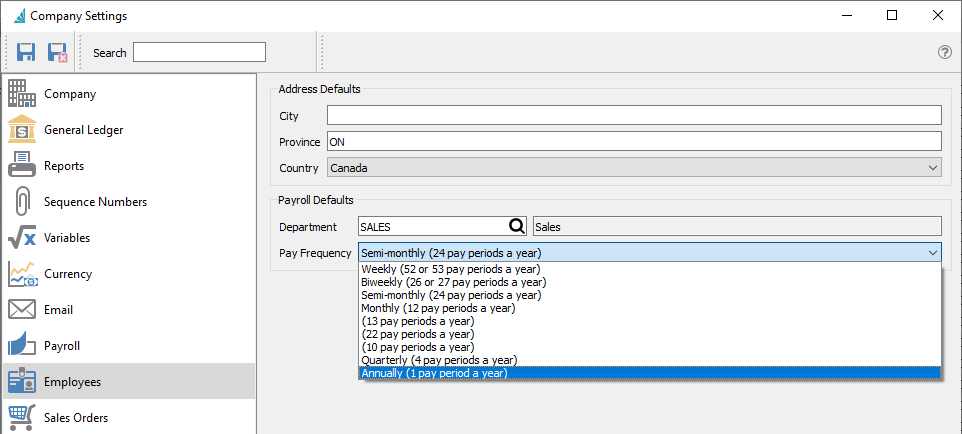The width and height of the screenshot is (962, 434).
Task: Select Sequence Numbers paperclip icon
Action: [22, 202]
